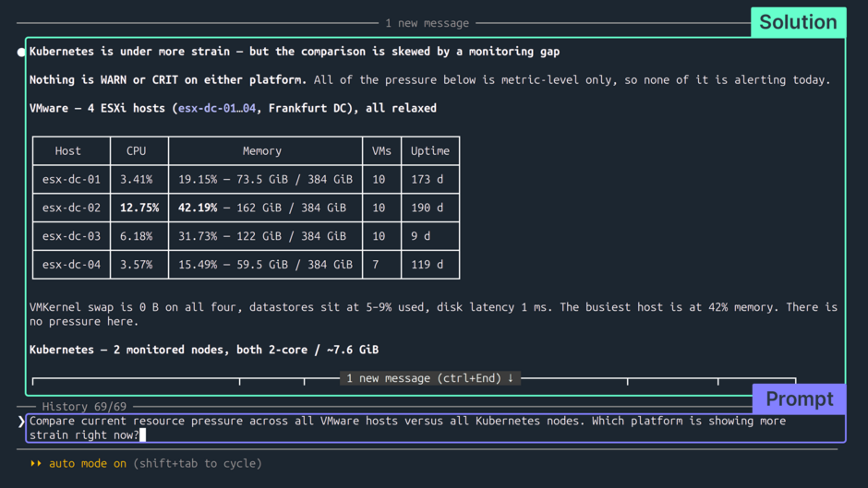The height and width of the screenshot is (488, 868).
Task: Click the 3.57% CPU value
Action: coord(136,265)
